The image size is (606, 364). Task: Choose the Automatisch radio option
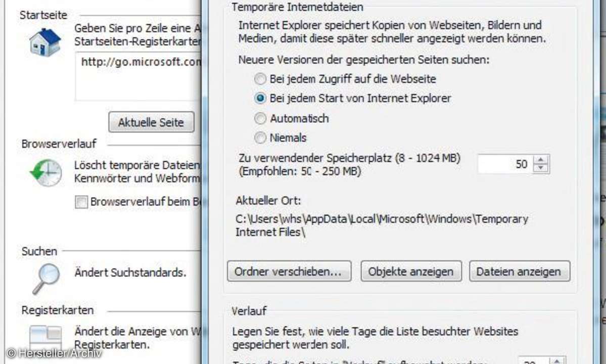tap(260, 119)
